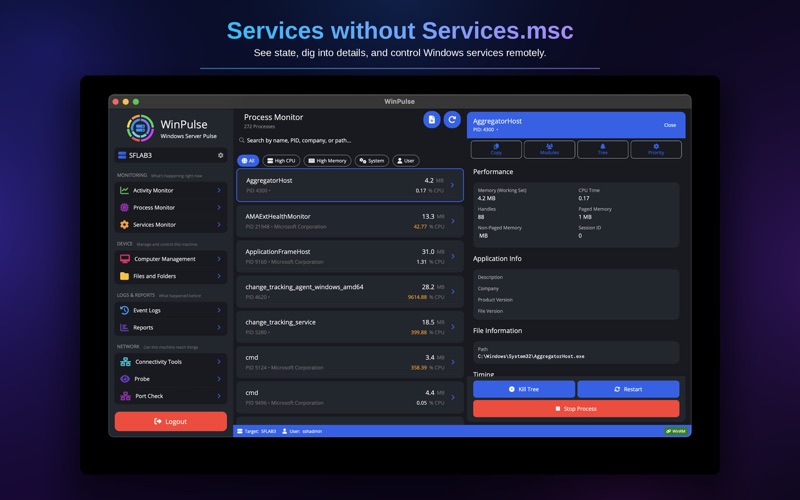Click the Activity Monitor chart icon
Image resolution: width=800 pixels, height=500 pixels.
124,190
